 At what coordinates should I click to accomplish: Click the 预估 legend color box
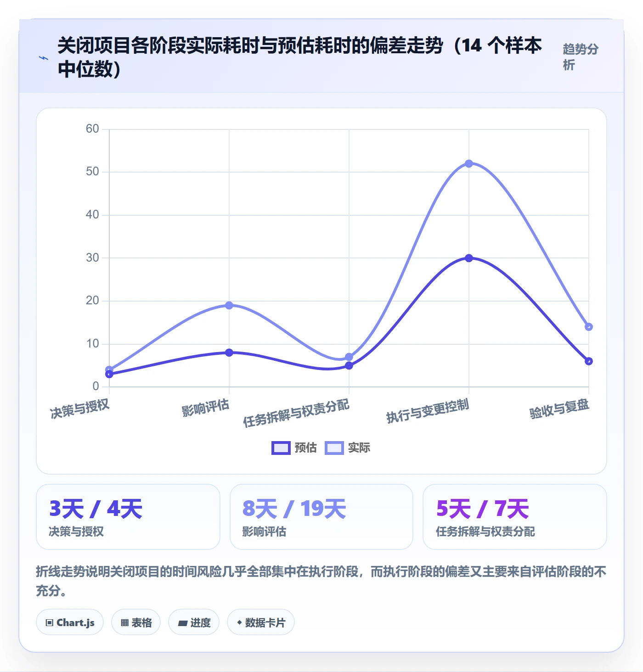pyautogui.click(x=281, y=448)
